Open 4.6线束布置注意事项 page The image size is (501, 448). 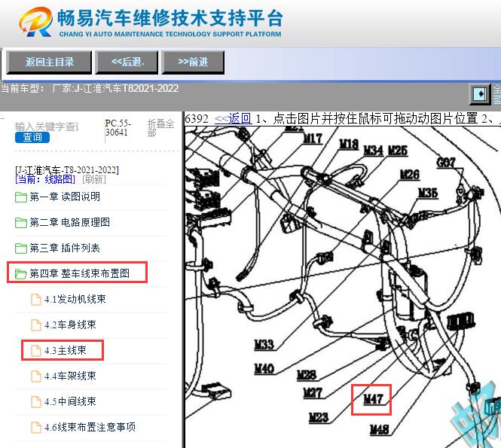click(90, 427)
